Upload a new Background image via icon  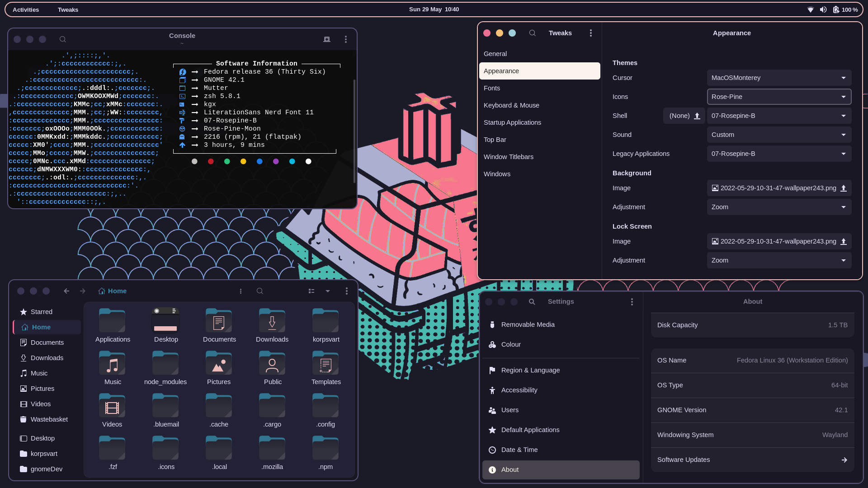[844, 188]
